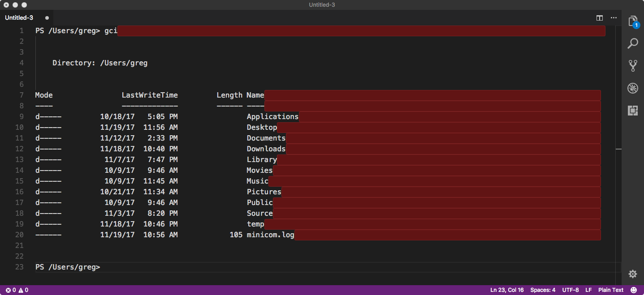Click the '10/18/17' date text

tap(117, 117)
